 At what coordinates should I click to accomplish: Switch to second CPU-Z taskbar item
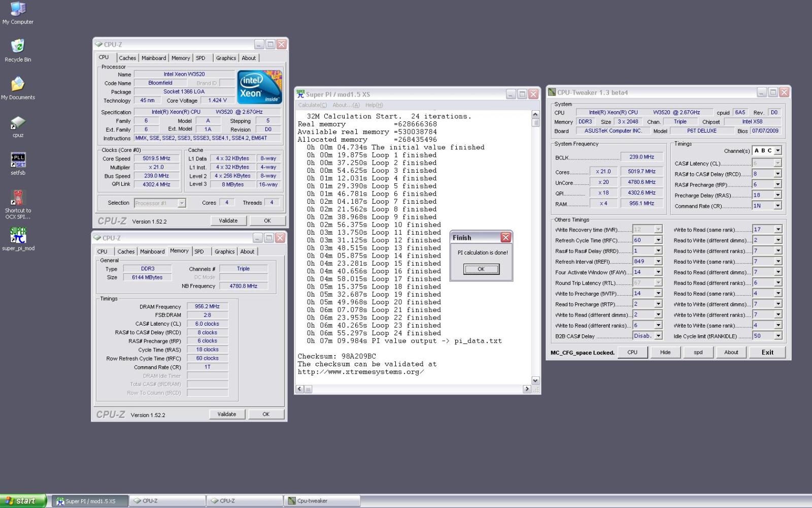pos(245,501)
